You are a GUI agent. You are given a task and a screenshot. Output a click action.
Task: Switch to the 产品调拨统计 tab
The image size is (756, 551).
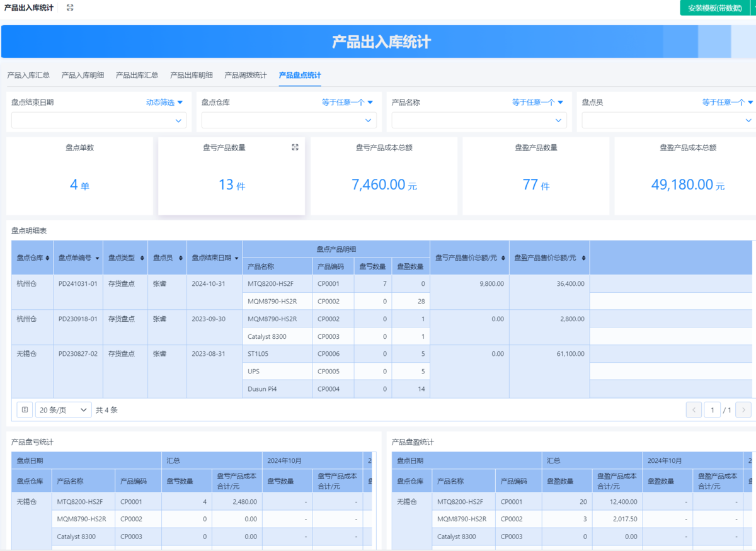pyautogui.click(x=246, y=75)
